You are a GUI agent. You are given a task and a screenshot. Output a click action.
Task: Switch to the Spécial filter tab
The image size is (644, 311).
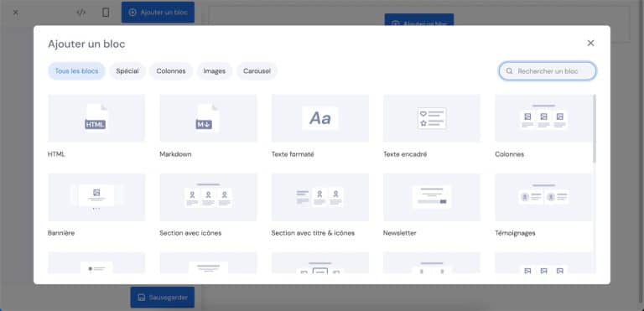click(127, 71)
